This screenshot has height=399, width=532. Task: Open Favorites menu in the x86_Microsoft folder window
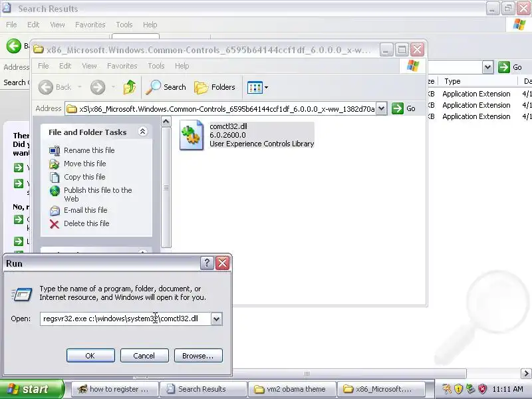pos(122,66)
